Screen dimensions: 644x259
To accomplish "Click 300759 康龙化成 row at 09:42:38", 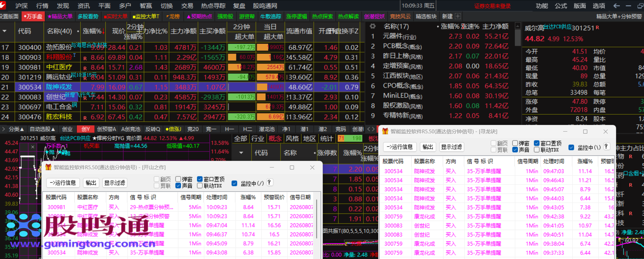I will [x=498, y=217].
